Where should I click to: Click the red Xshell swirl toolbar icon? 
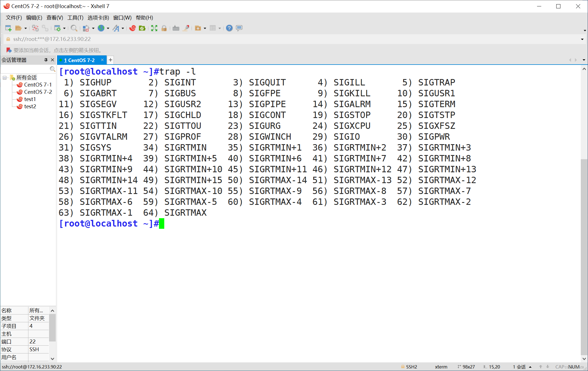click(133, 28)
